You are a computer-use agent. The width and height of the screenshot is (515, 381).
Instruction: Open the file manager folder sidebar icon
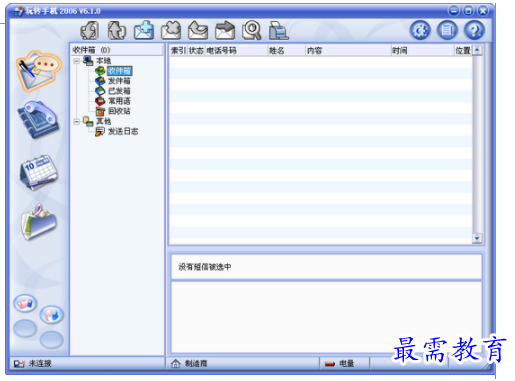click(39, 222)
